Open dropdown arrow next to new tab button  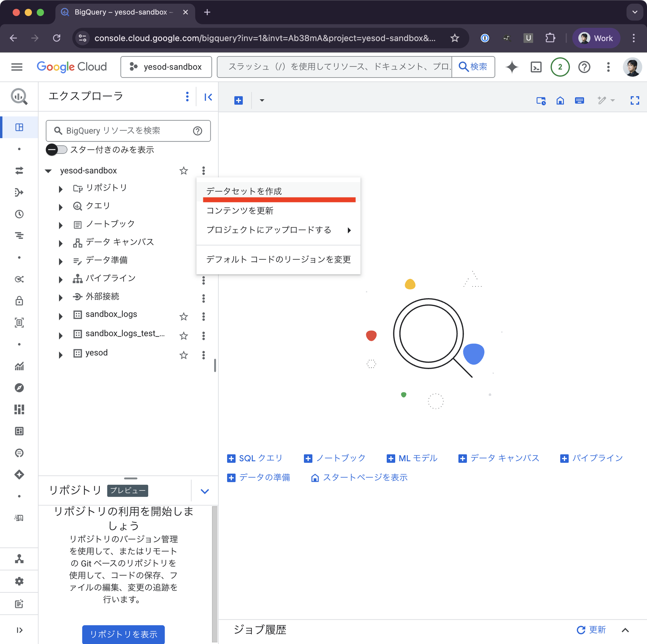262,100
